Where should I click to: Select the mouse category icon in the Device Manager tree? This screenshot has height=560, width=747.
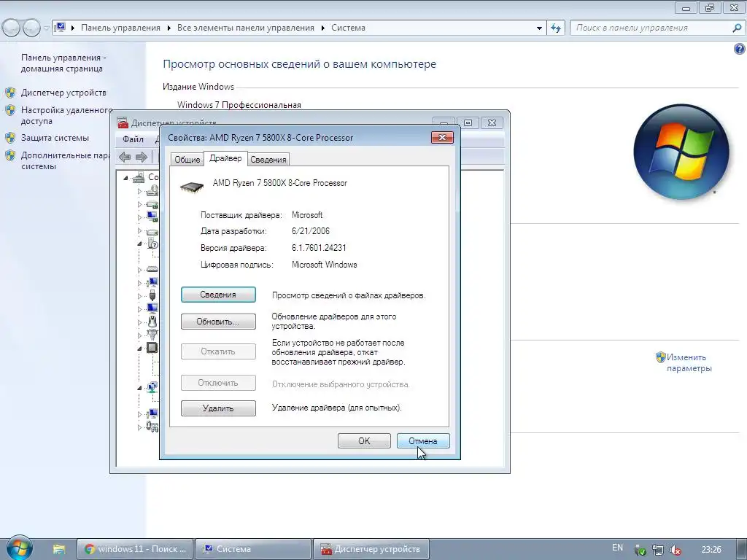(152, 322)
